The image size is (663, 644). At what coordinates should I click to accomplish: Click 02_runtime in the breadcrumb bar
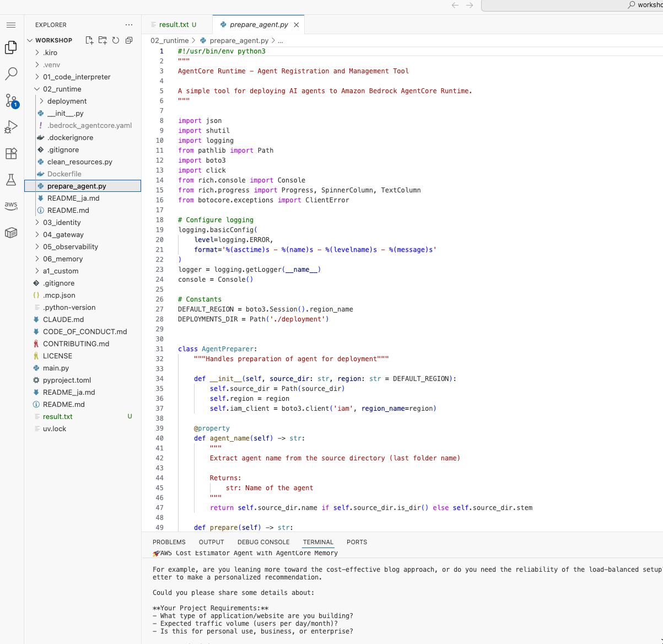pyautogui.click(x=169, y=40)
